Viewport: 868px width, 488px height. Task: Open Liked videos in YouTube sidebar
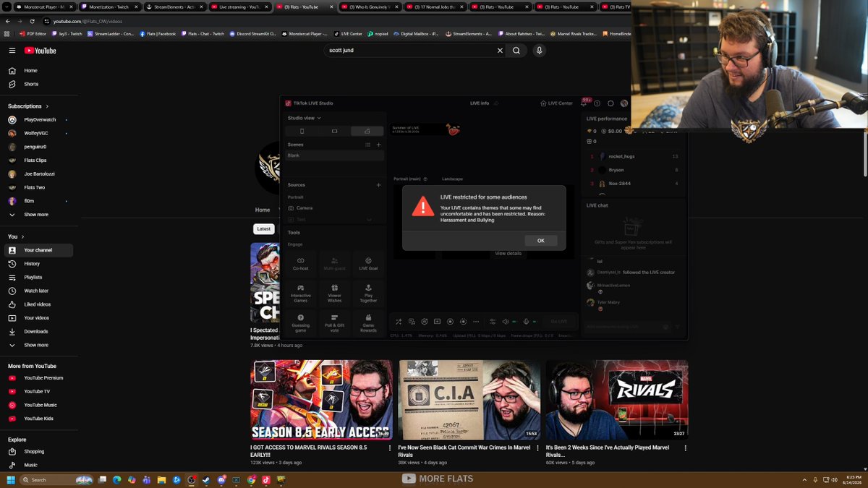pos(38,304)
